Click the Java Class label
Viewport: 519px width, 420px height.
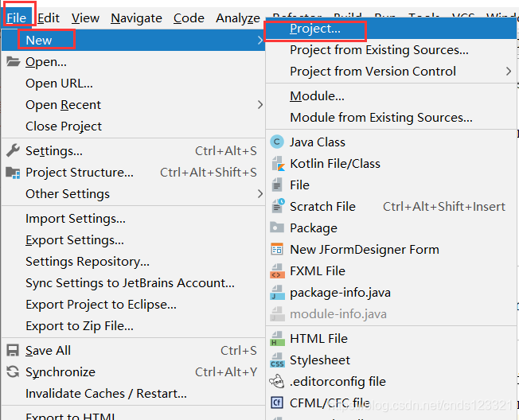coord(318,142)
